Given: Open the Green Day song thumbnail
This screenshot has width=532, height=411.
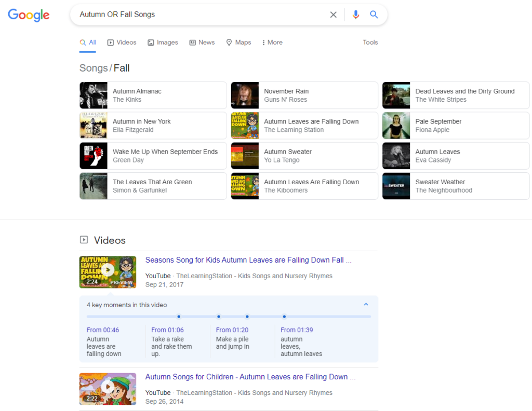Looking at the screenshot, I should 94,156.
